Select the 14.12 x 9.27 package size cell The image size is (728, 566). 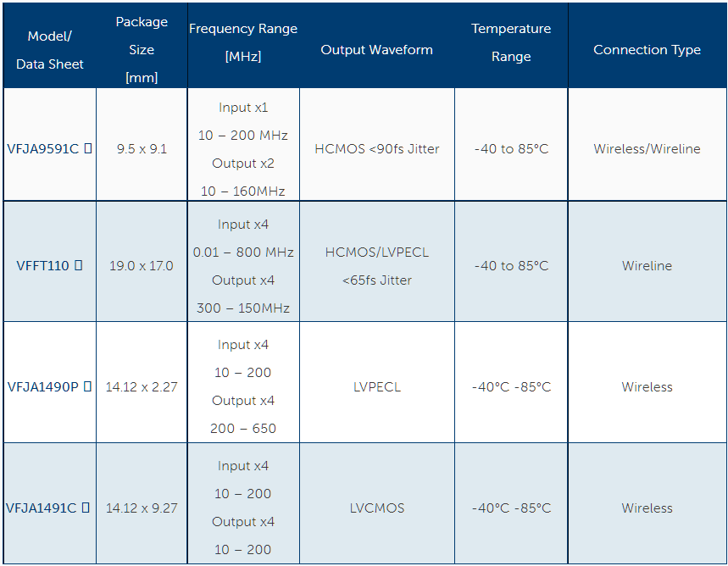(141, 508)
